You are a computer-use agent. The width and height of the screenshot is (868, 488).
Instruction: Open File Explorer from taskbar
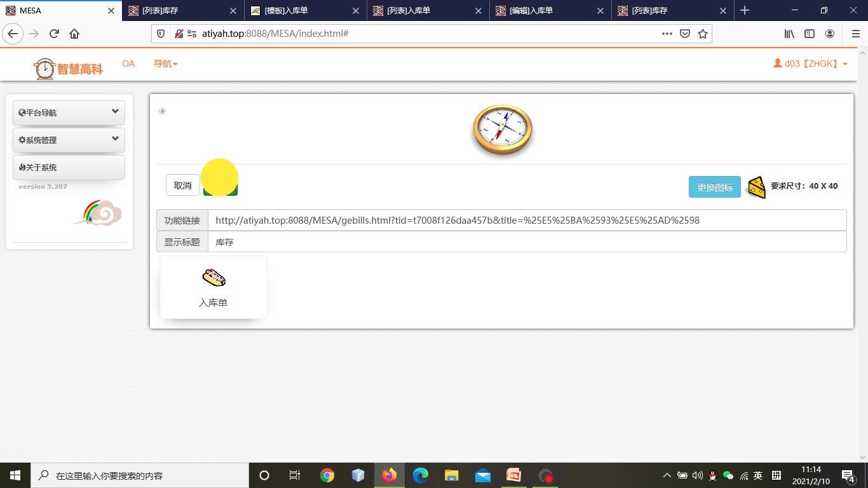click(x=452, y=475)
